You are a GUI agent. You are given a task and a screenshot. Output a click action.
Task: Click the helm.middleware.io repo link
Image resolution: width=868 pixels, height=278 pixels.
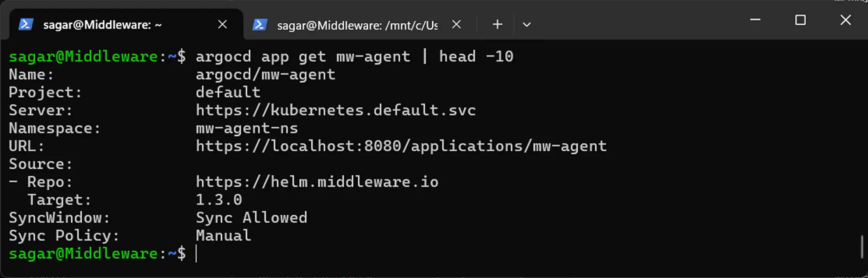click(x=317, y=181)
